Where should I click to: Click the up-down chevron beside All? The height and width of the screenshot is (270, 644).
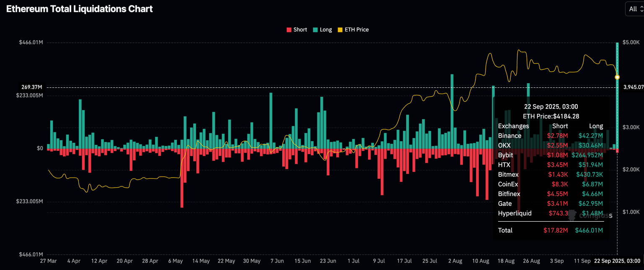pyautogui.click(x=641, y=9)
